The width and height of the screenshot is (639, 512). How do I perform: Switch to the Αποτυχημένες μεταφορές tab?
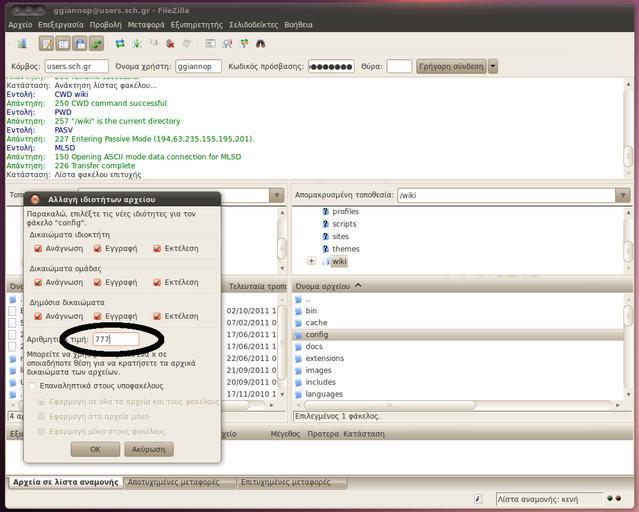coord(181,482)
